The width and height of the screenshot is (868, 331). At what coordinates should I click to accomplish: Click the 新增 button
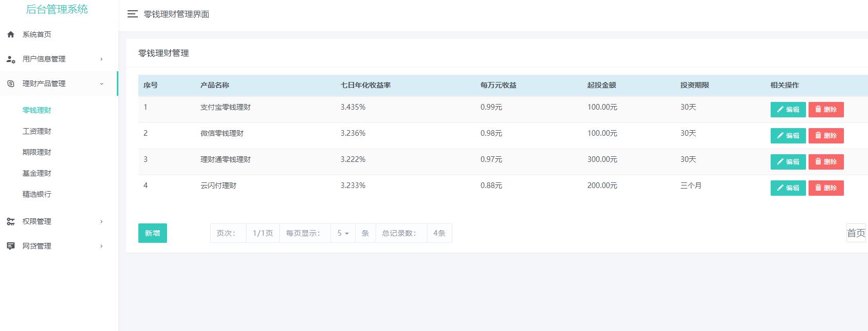click(x=153, y=233)
